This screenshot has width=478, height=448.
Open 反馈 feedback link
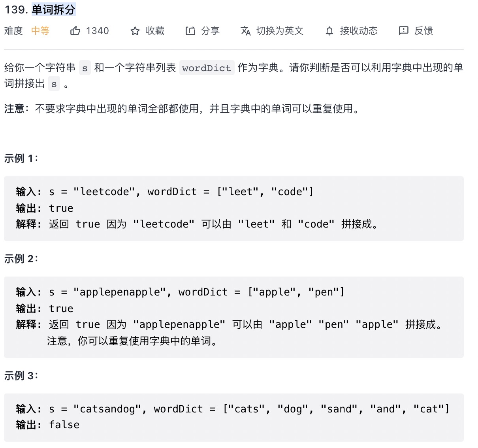423,31
